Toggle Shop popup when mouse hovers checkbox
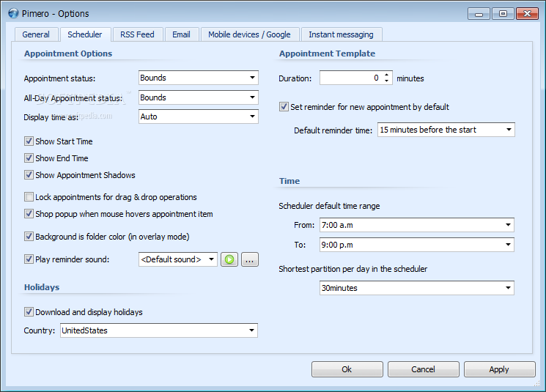Viewport: 546px width, 392px height. pyautogui.click(x=29, y=213)
